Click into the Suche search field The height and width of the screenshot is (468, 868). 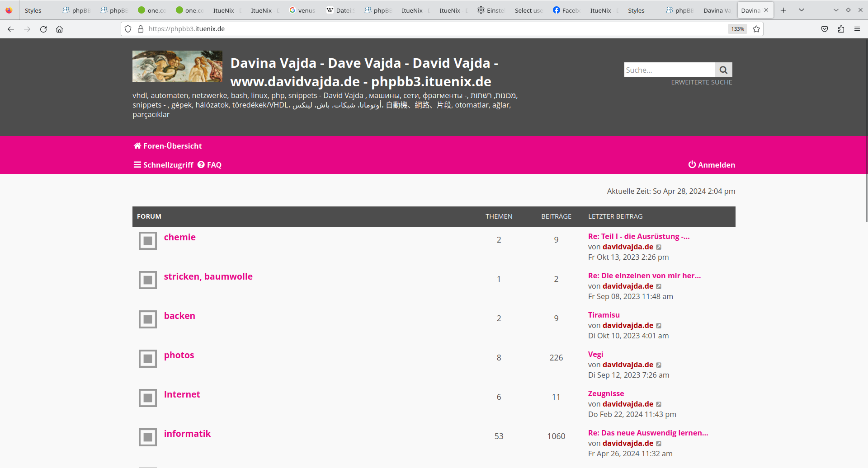[669, 70]
